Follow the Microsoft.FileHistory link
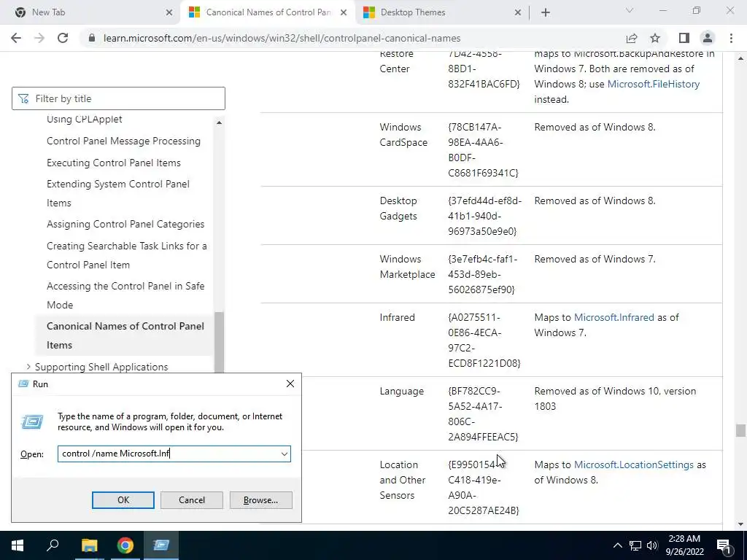The image size is (747, 560). click(x=653, y=84)
